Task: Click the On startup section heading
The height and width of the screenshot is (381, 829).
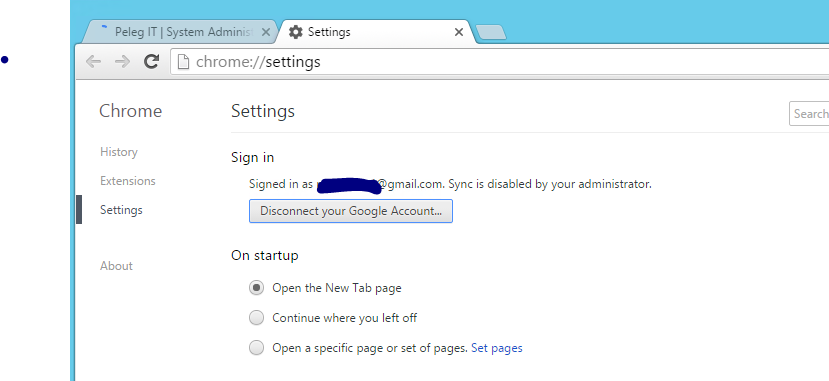Action: coord(264,255)
